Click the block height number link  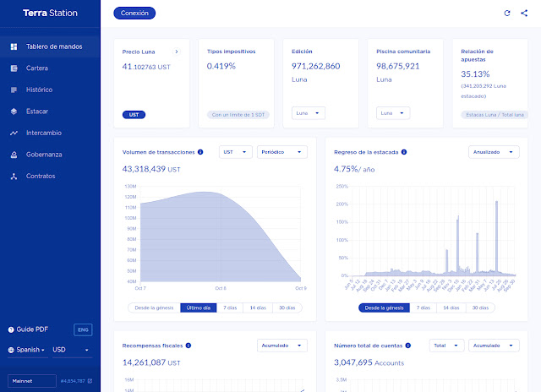pos(73,381)
